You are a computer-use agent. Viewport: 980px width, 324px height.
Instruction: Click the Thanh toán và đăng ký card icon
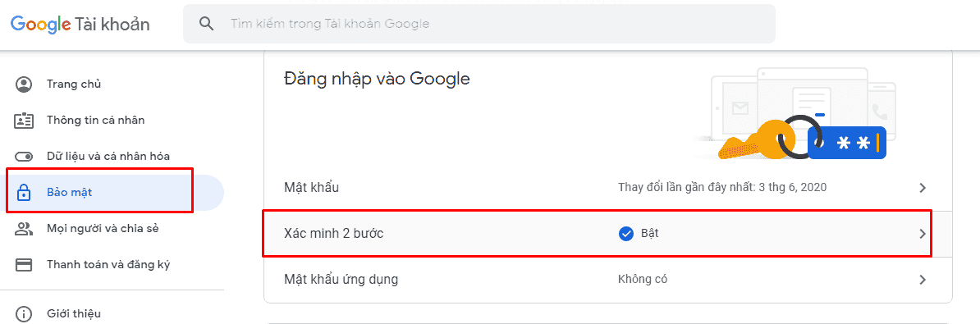click(x=24, y=265)
